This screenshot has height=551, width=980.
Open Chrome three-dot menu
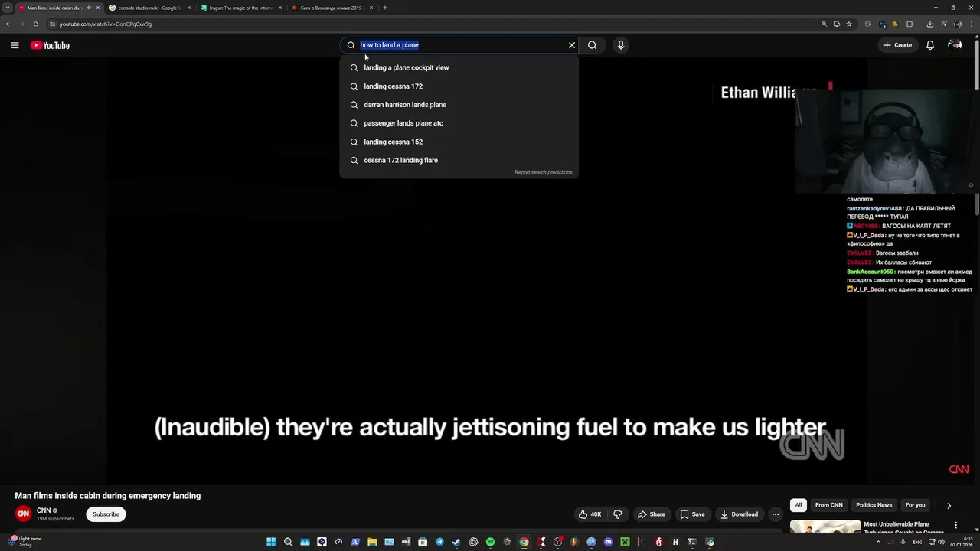pos(972,24)
